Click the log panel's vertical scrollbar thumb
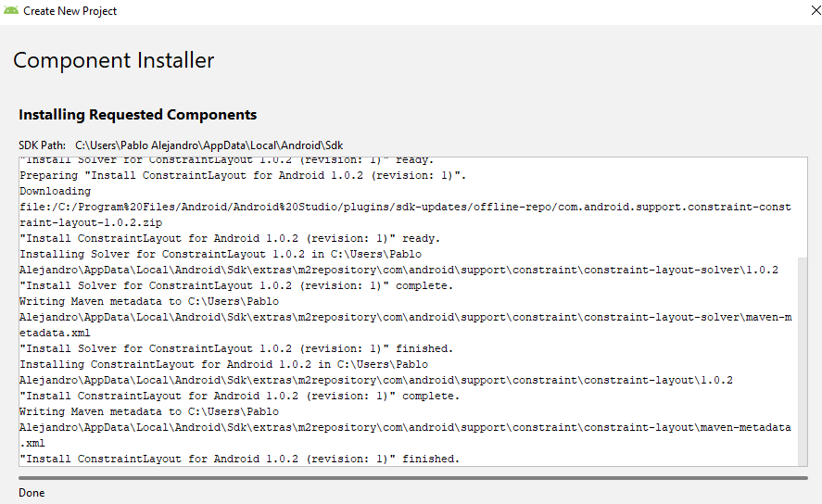 803,361
